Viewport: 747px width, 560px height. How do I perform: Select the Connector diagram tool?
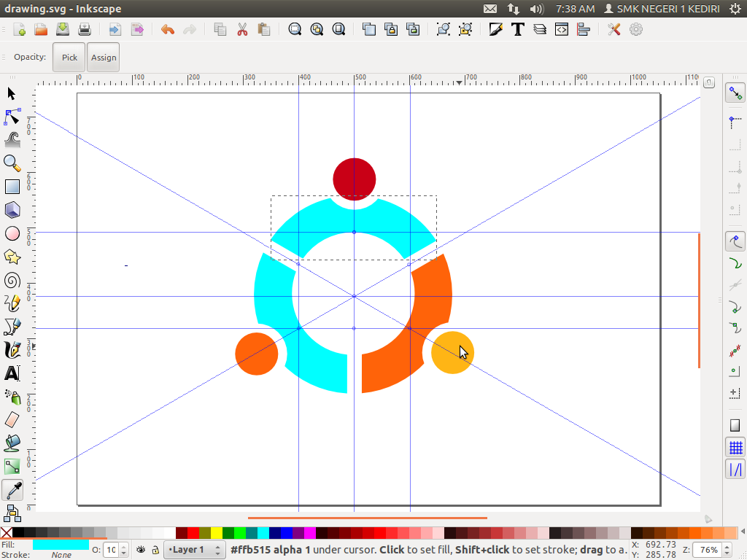pyautogui.click(x=12, y=513)
